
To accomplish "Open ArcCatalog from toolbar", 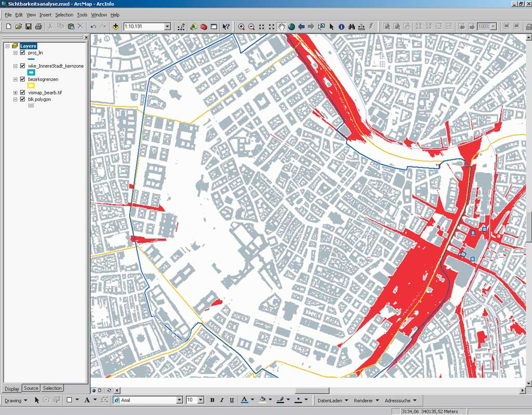I will pos(193,26).
